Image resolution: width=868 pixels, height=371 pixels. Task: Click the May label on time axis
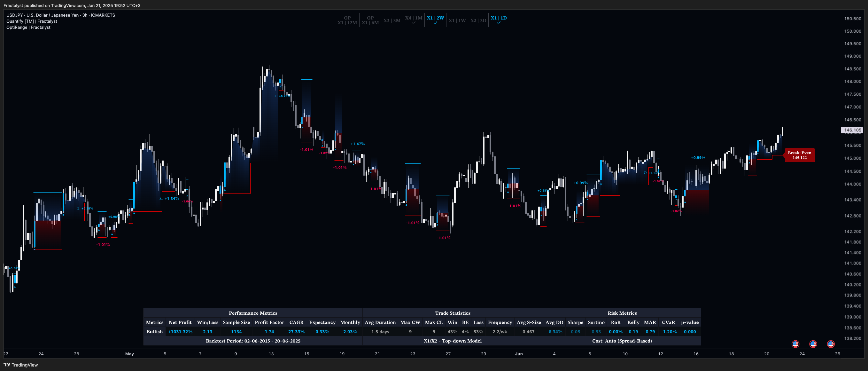pos(129,354)
